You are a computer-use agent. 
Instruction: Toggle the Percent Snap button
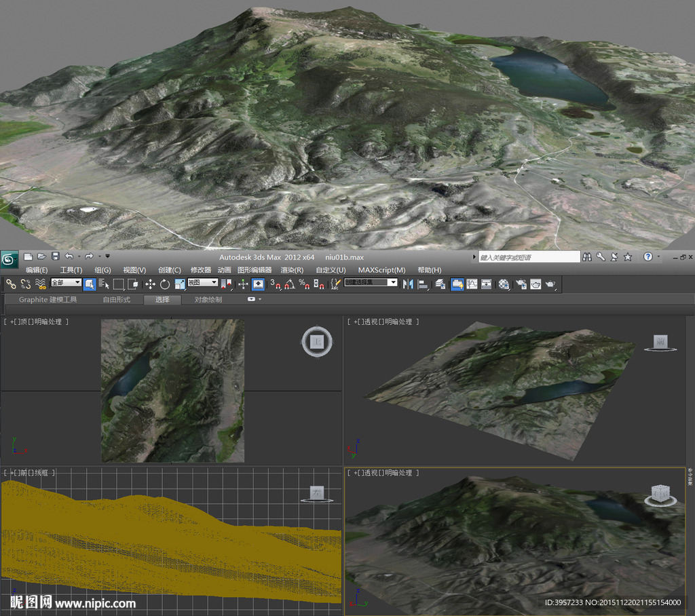pos(304,284)
